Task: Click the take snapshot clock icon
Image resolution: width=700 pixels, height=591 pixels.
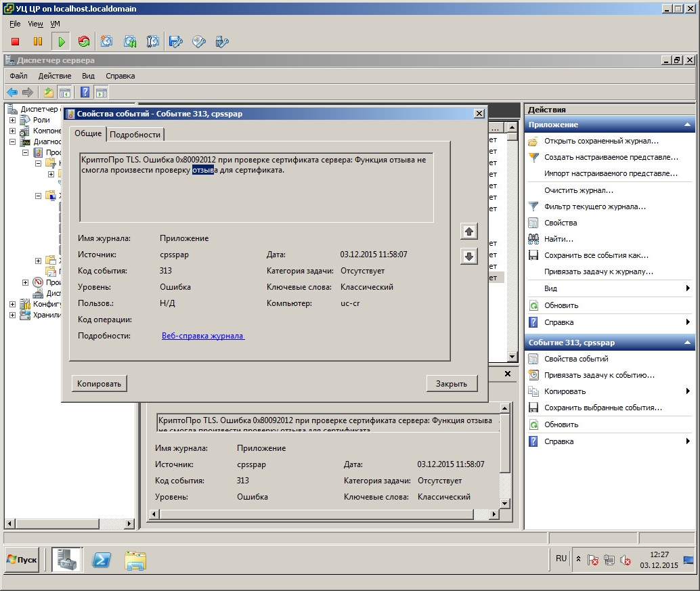Action: 107,42
